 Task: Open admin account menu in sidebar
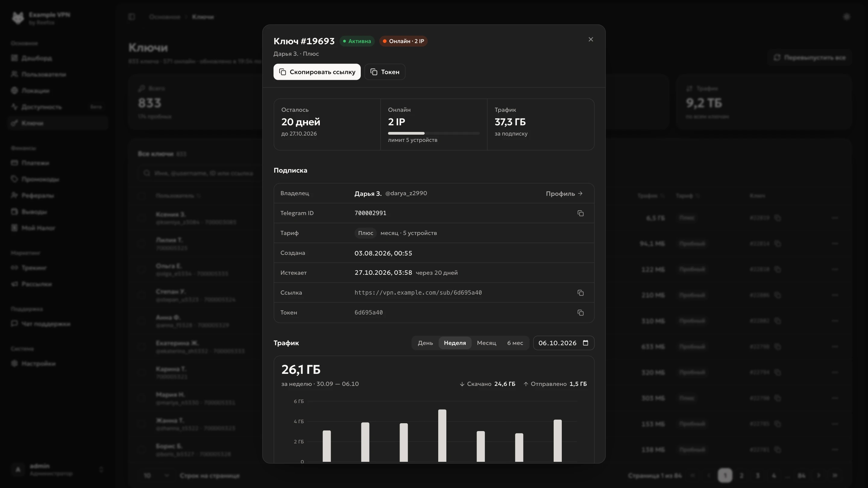tap(57, 470)
